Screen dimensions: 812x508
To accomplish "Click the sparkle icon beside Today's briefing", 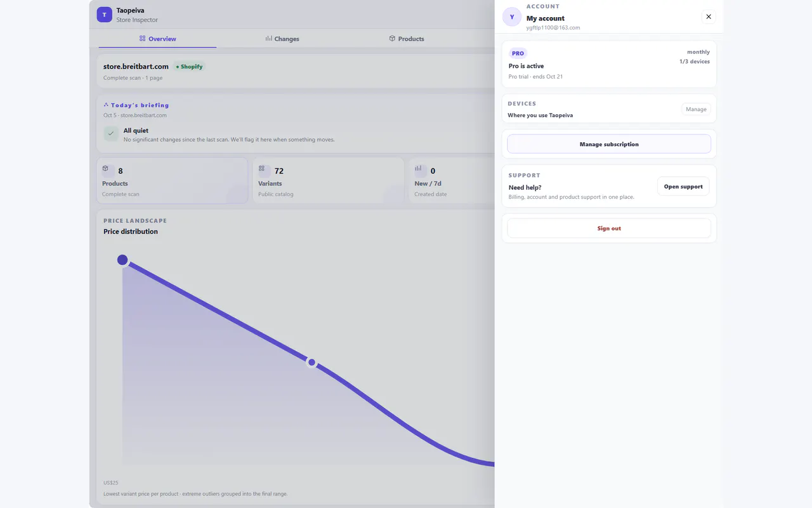I will [x=106, y=105].
